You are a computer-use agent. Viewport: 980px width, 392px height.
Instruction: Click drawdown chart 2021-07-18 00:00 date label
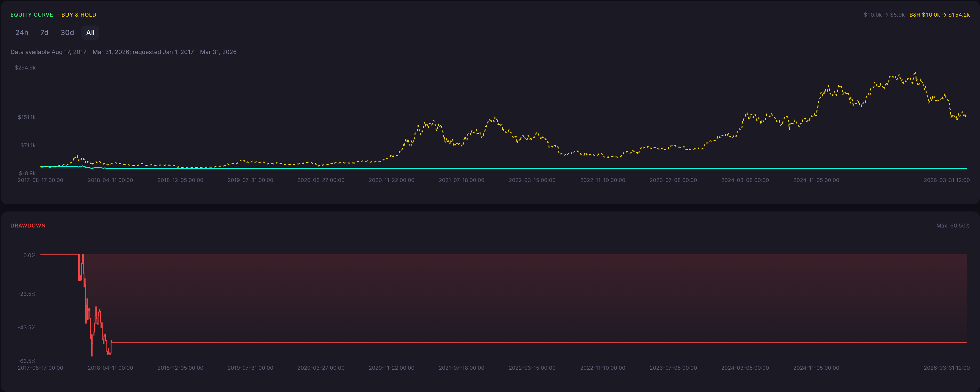click(461, 368)
